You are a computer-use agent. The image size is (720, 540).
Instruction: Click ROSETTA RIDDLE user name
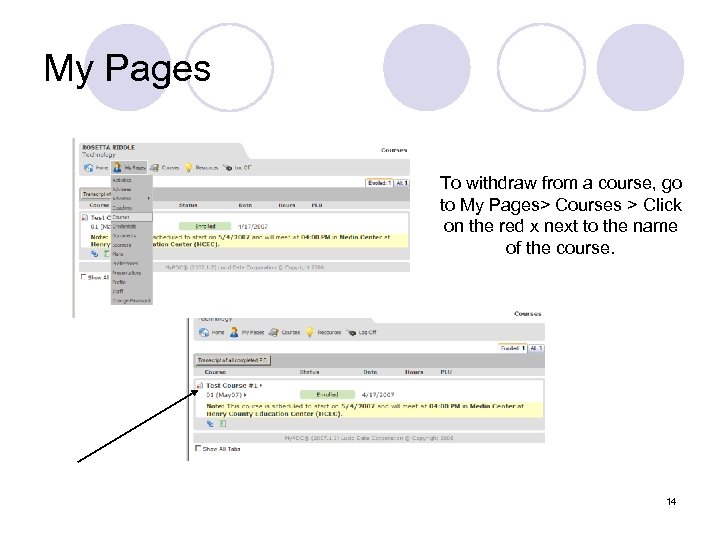coord(108,147)
